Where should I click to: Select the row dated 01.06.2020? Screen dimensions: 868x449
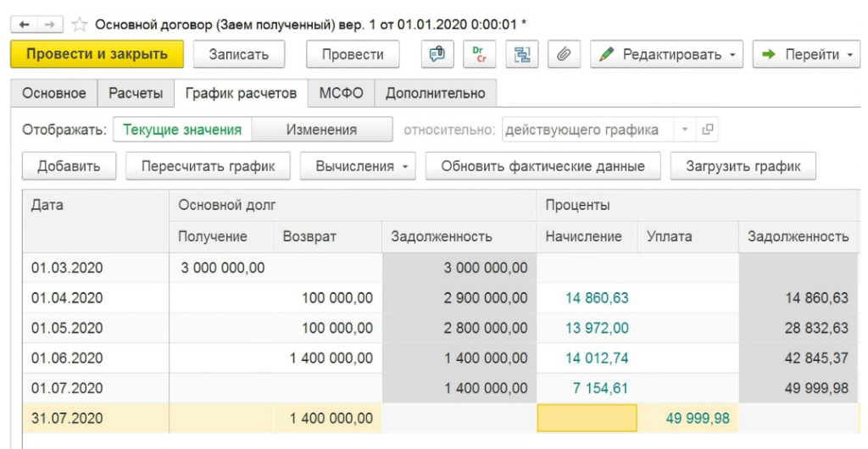(441, 358)
